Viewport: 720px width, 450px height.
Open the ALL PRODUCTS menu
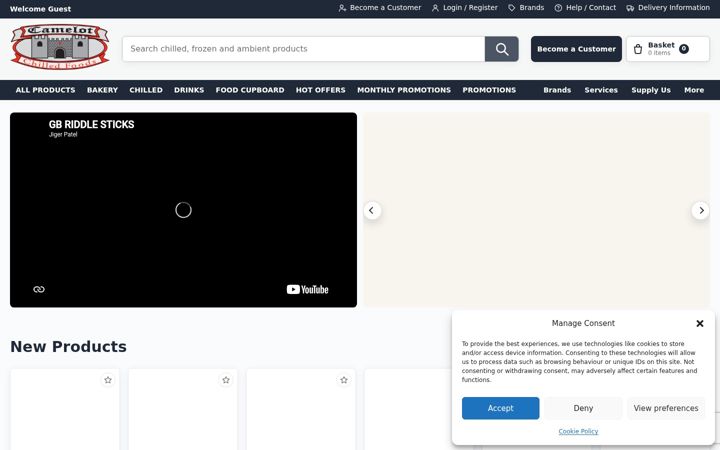point(45,90)
